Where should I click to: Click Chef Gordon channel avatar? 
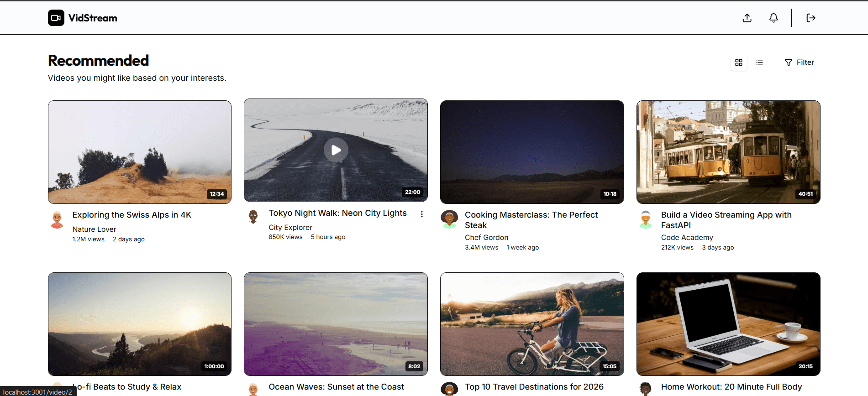point(449,219)
